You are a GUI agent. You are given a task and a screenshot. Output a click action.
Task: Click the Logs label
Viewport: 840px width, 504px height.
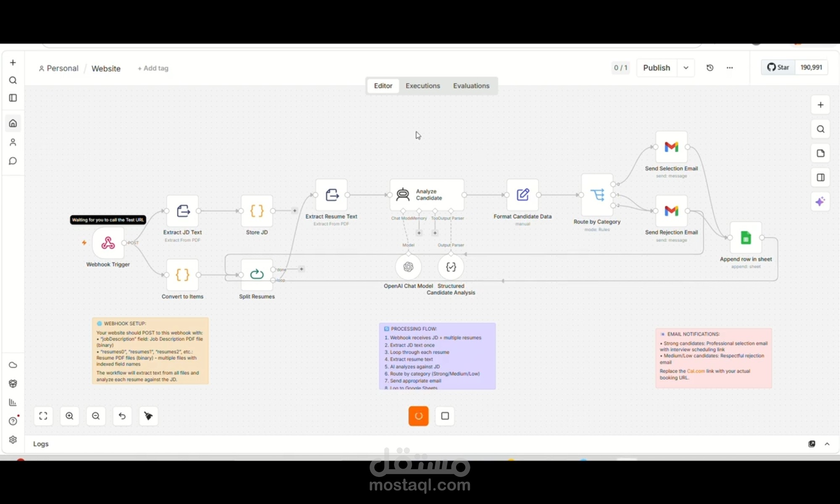[x=41, y=444]
